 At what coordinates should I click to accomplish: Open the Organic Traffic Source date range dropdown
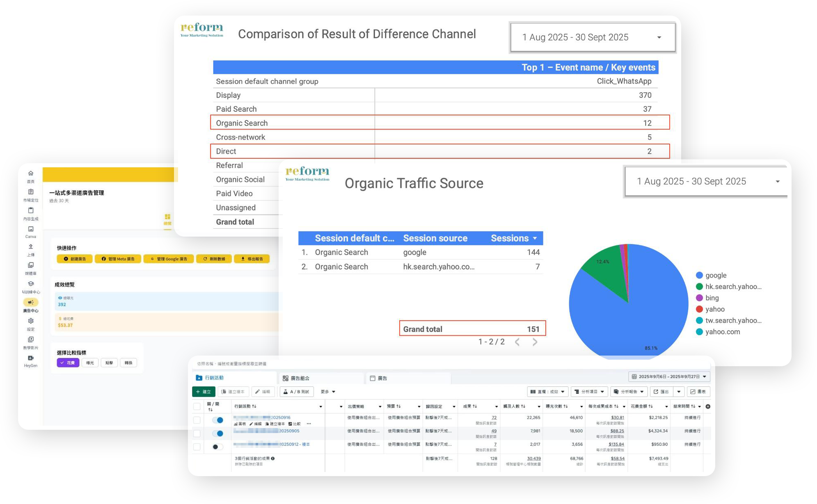pos(707,181)
